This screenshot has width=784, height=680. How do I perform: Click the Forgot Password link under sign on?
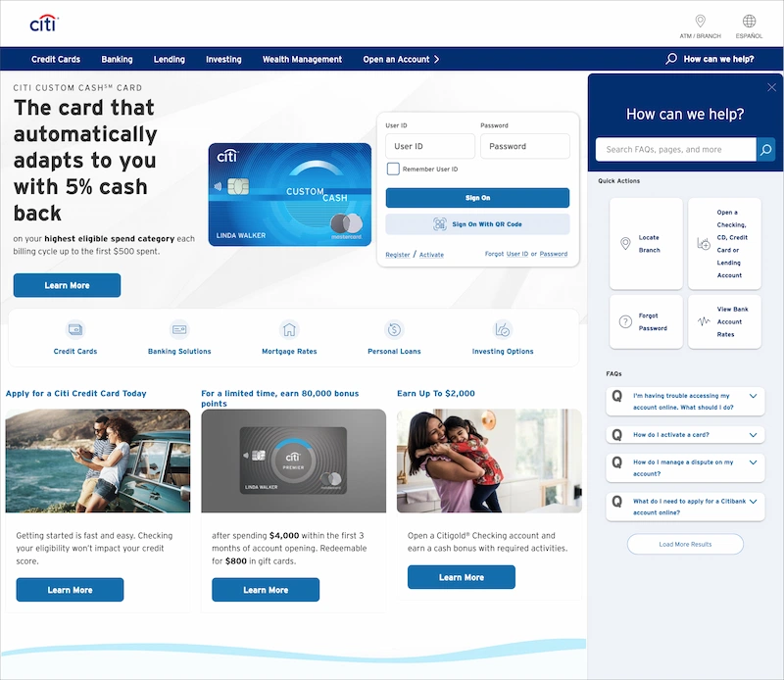coord(553,255)
